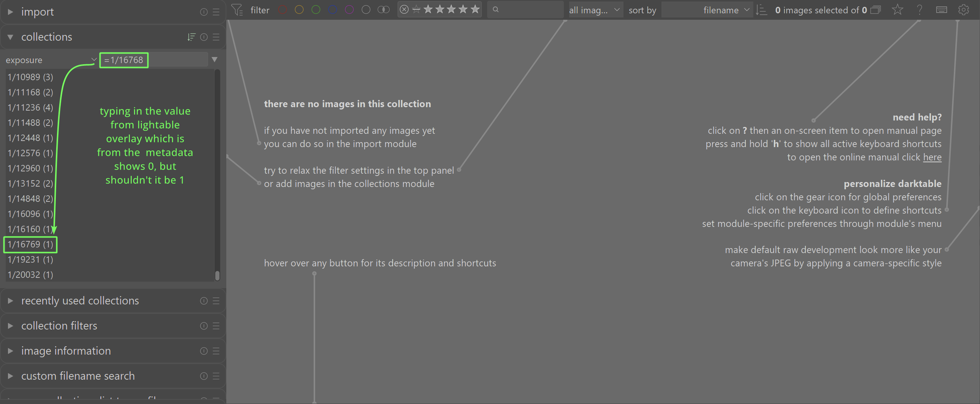Click the filter funnel icon in top bar
980x404 pixels.
point(237,10)
